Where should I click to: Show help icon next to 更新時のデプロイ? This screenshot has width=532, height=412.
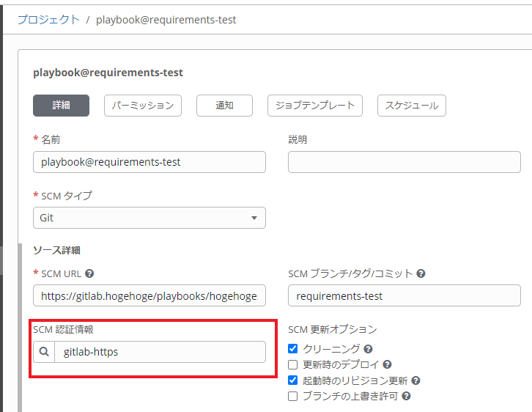387,364
